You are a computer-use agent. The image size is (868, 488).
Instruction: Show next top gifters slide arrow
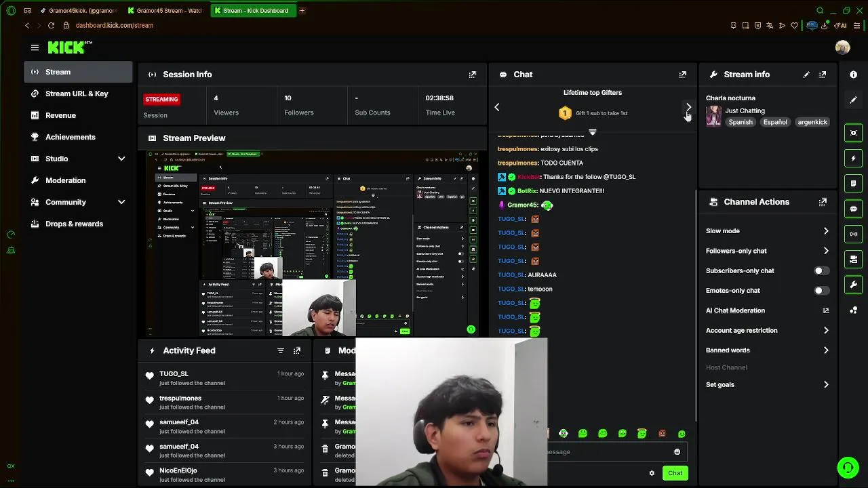pyautogui.click(x=688, y=107)
